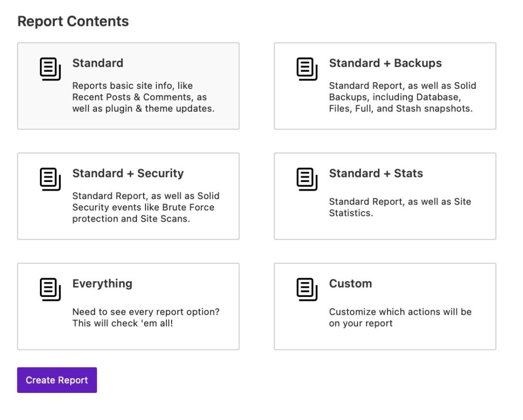
Task: Select the Custom report title
Action: (x=350, y=284)
